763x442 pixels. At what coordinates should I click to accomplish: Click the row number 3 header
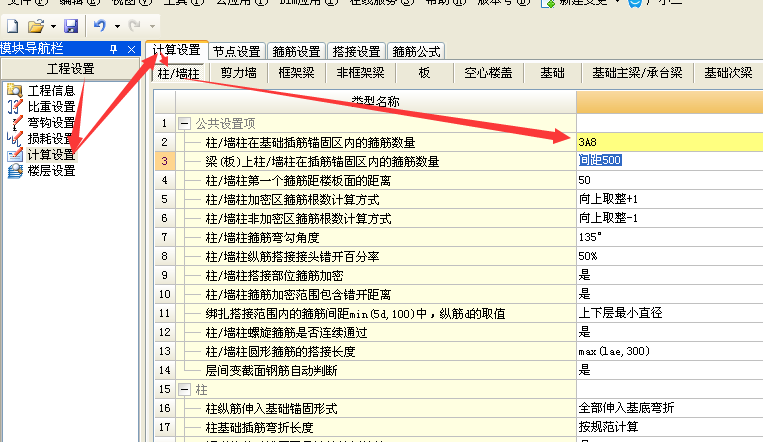(164, 161)
